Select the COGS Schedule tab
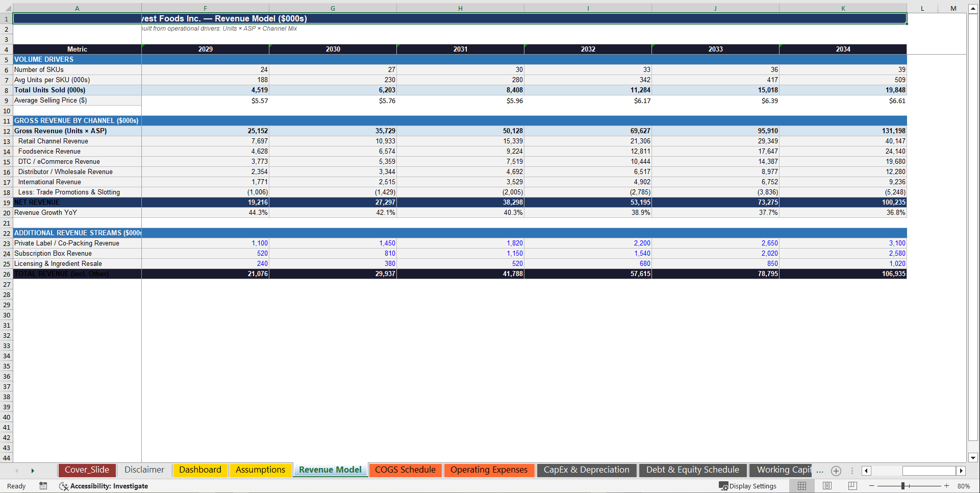Viewport: 980px width, 493px height. (405, 470)
